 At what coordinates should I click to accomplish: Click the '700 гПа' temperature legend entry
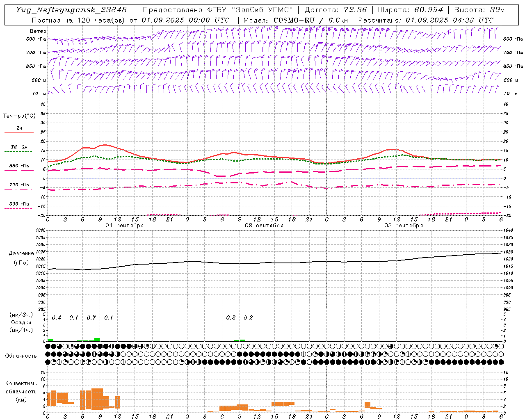click(19, 185)
